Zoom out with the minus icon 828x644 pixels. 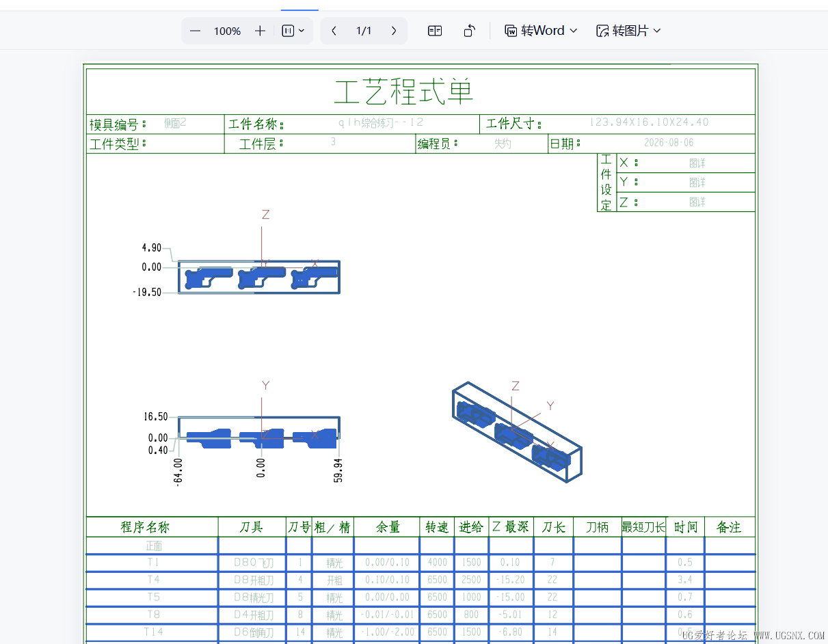pyautogui.click(x=196, y=31)
